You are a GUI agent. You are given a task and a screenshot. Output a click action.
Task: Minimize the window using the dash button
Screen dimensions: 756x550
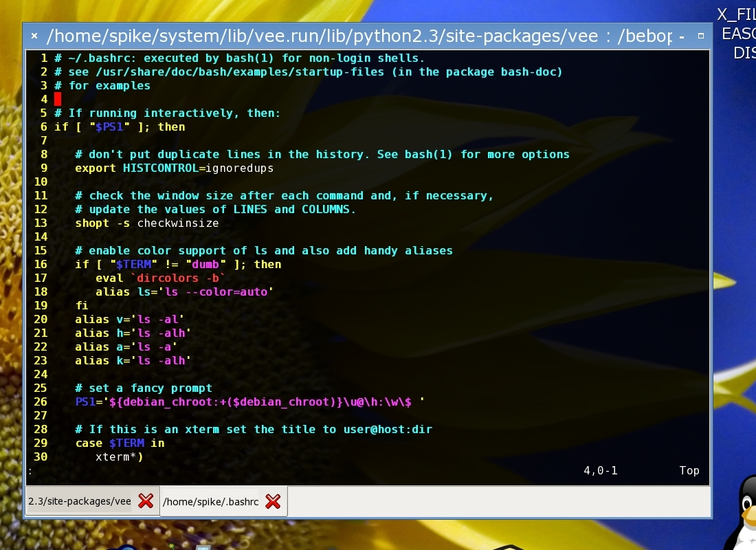tap(681, 36)
